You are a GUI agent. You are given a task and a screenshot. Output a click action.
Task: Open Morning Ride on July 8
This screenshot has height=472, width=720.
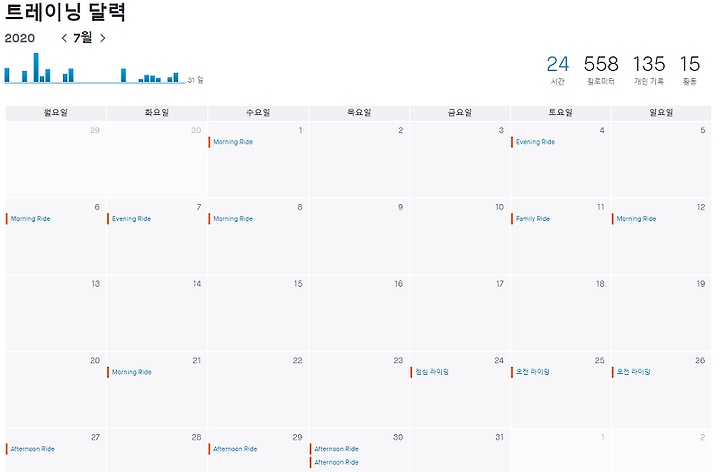(233, 219)
